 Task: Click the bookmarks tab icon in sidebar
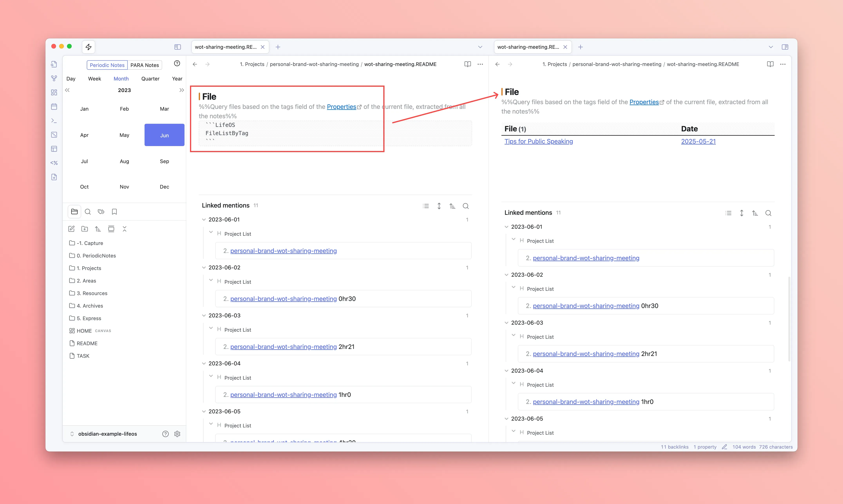tap(114, 212)
